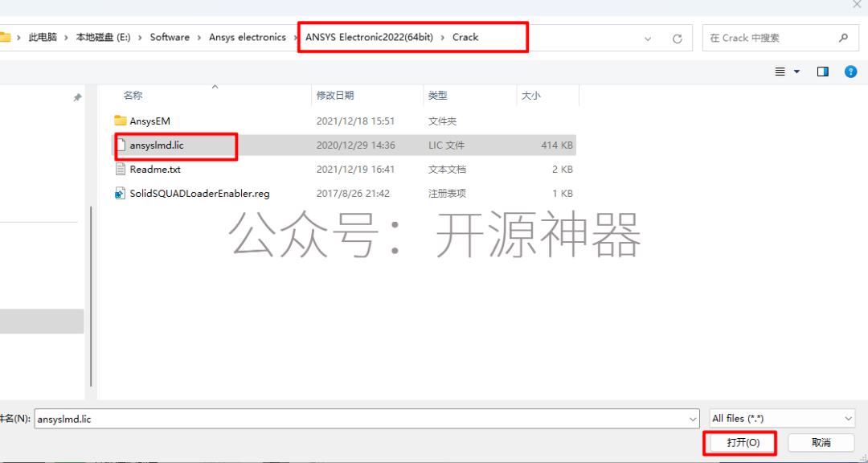Open the All files (*.*) type filter
868x463 pixels.
click(782, 419)
